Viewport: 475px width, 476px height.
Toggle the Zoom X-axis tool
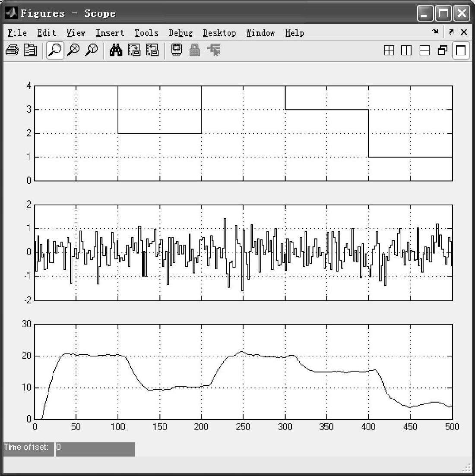click(74, 50)
